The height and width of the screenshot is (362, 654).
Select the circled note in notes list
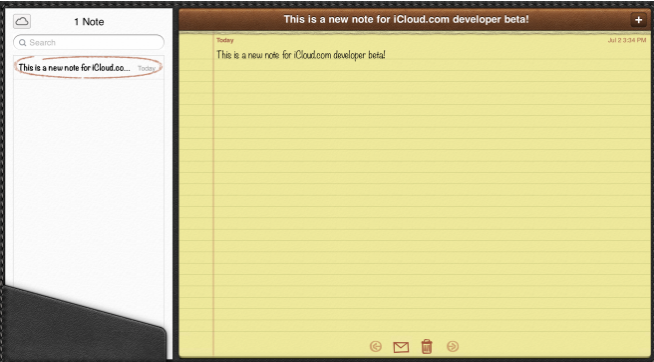[x=89, y=68]
